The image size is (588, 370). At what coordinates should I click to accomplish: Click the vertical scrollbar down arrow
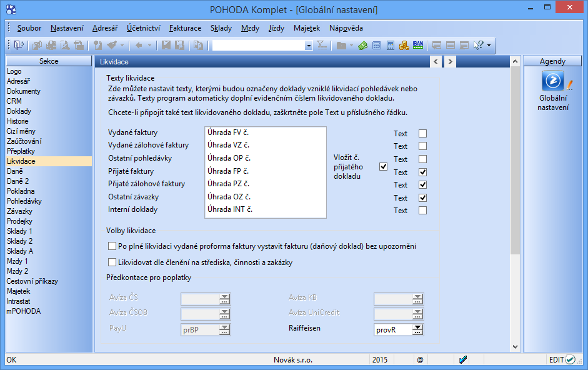pos(516,347)
